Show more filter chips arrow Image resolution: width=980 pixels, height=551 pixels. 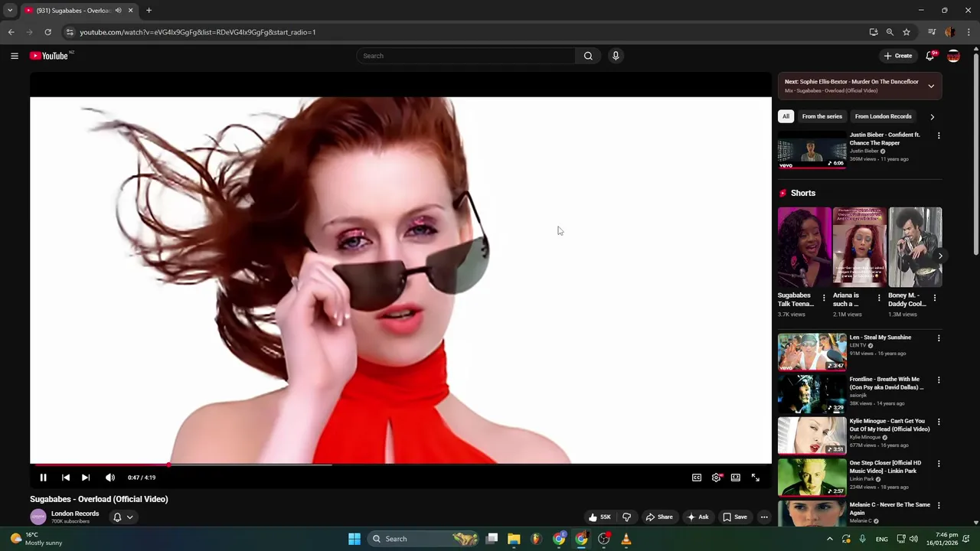point(932,117)
